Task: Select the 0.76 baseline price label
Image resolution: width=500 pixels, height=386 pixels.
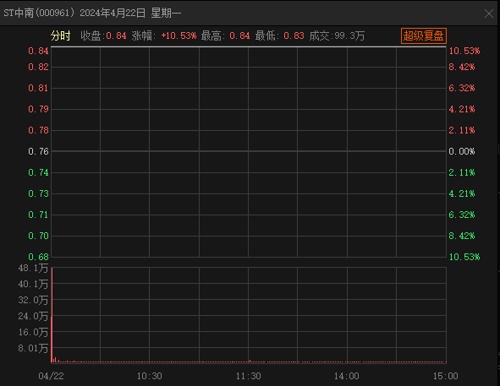Action: pyautogui.click(x=38, y=151)
